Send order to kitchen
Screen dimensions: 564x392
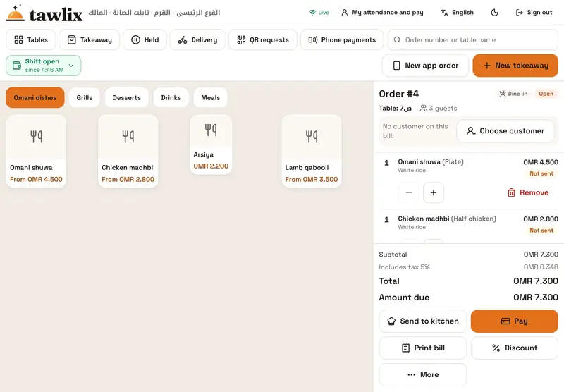click(423, 321)
